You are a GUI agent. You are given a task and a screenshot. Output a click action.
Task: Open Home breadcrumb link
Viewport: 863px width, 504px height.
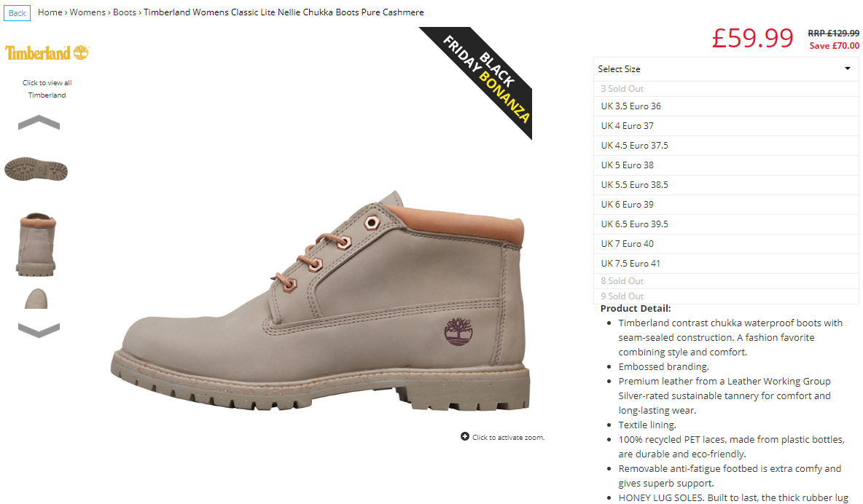click(x=50, y=12)
